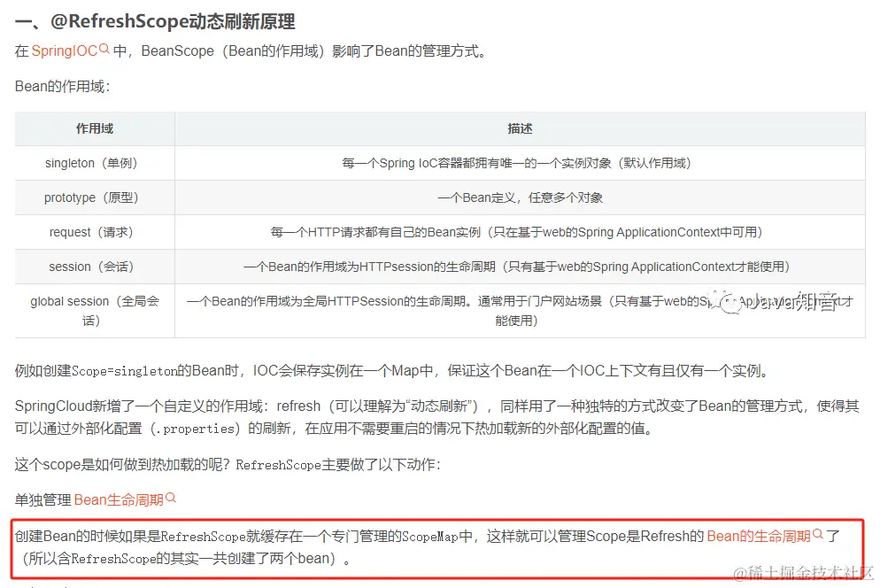
Task: Click the singleton description about Spring IoC容器
Action: point(520,163)
